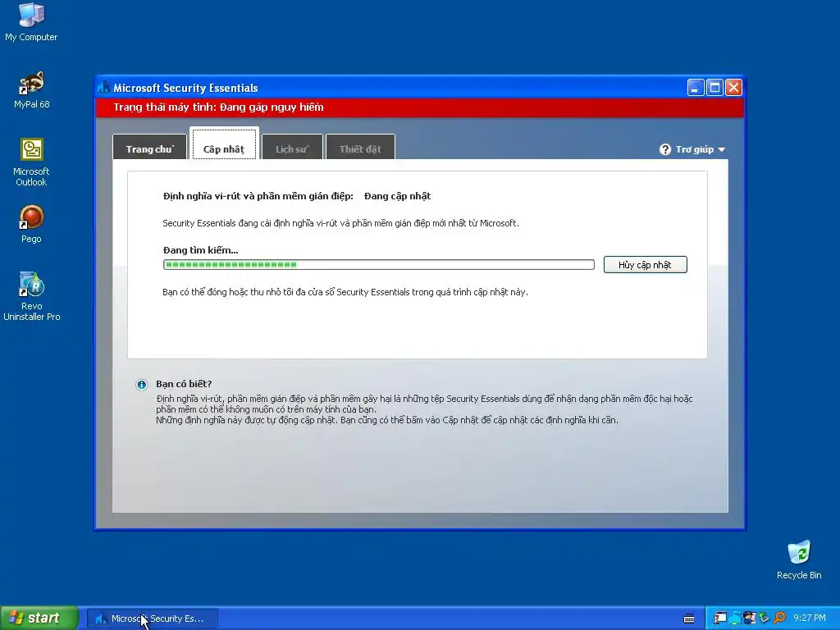Click the on-screen keyboard icon in taskbar

(x=689, y=619)
